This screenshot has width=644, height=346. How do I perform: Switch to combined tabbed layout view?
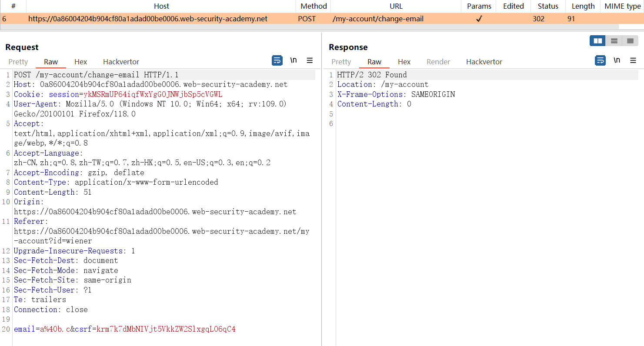(x=630, y=41)
